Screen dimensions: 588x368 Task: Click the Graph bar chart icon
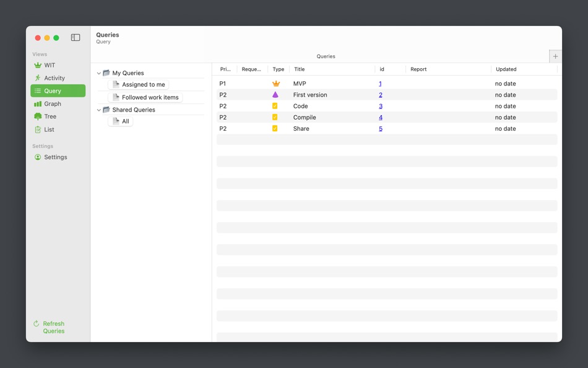38,103
